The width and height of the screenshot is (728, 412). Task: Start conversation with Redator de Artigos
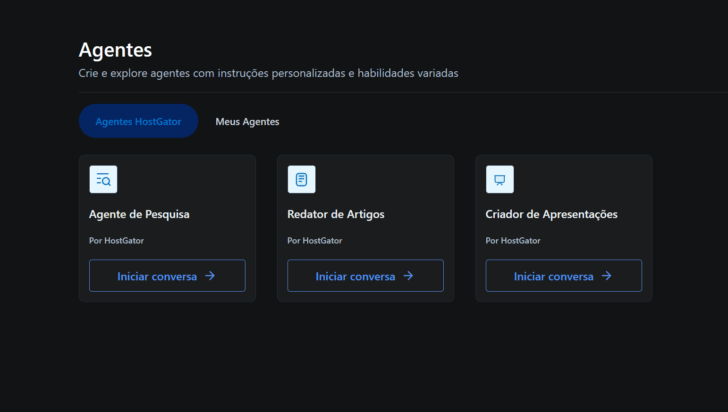click(x=365, y=276)
